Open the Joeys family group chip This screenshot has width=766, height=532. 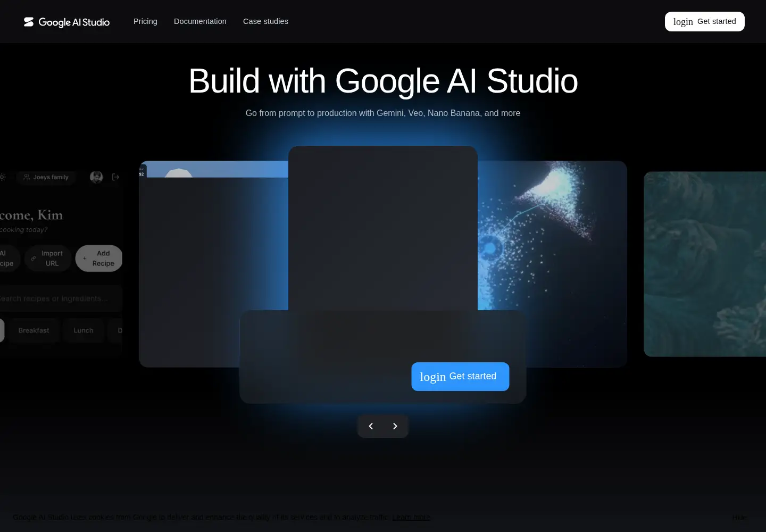pyautogui.click(x=46, y=177)
